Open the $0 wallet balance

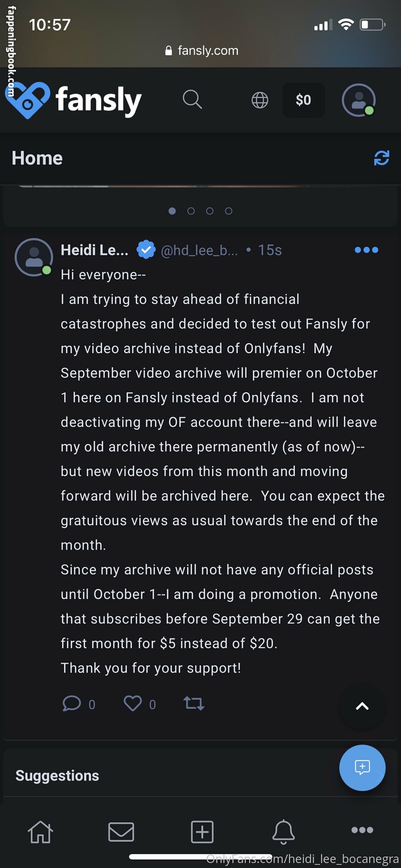pos(303,100)
